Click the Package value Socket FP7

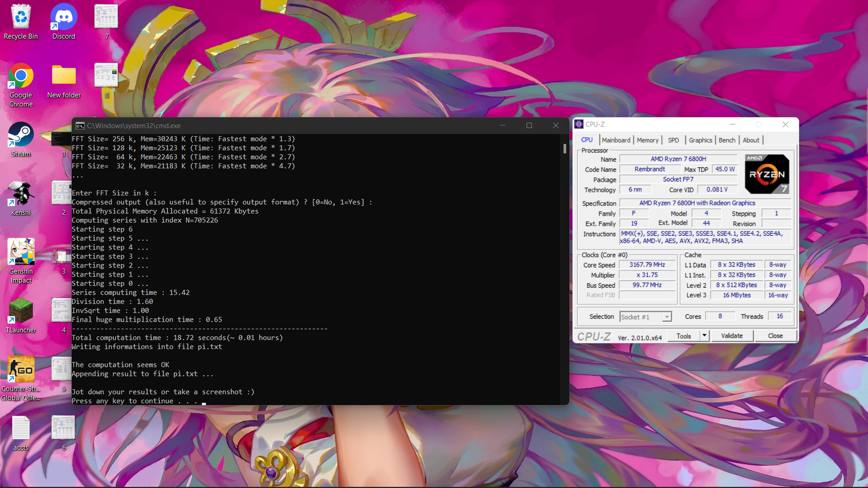click(x=678, y=179)
